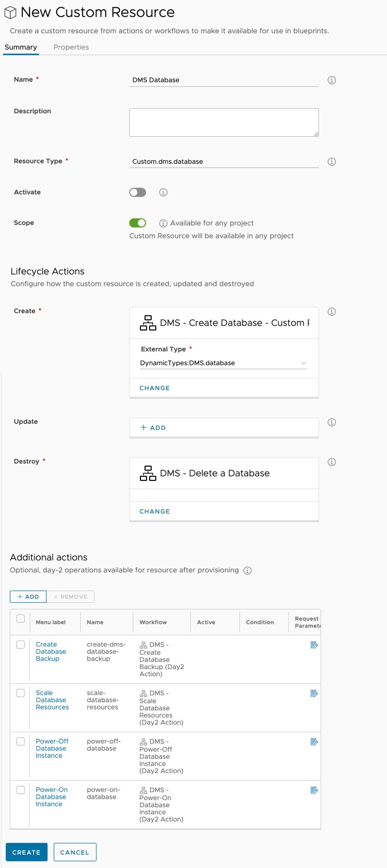Click the Request Parameters column header
The height and width of the screenshot is (868, 387).
coord(307,622)
